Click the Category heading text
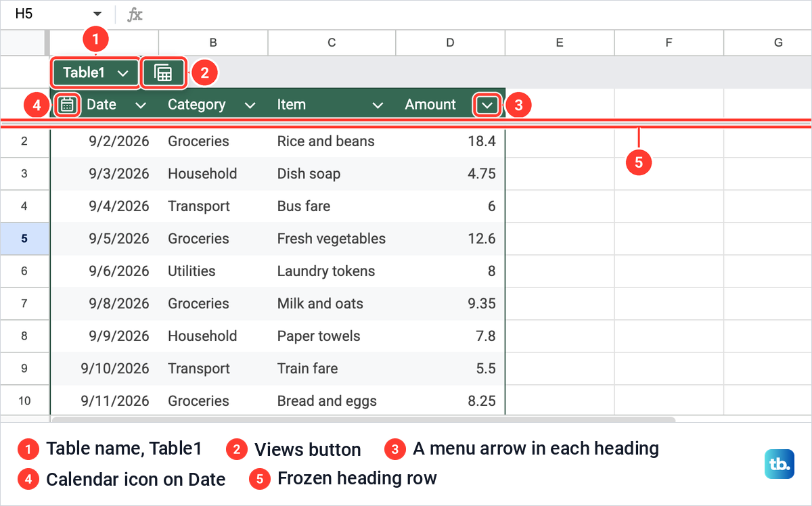The image size is (812, 506). coord(196,105)
